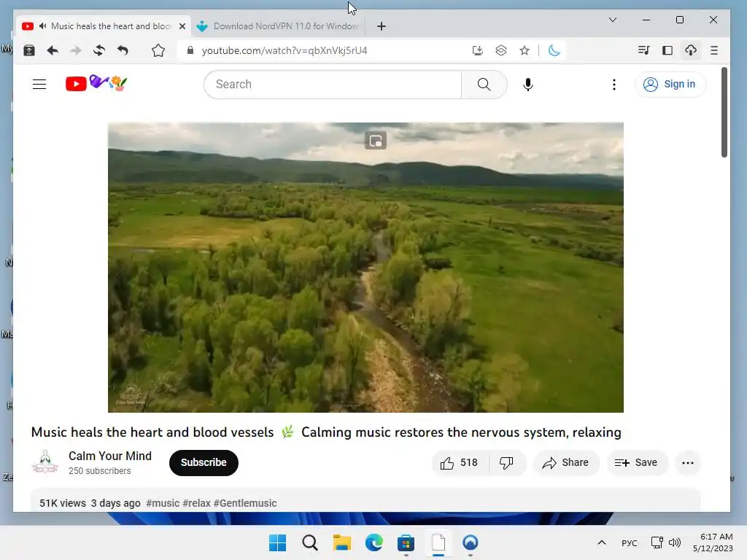Viewport: 747px width, 560px height.
Task: Dislike the video with thumbs down
Action: (x=506, y=463)
